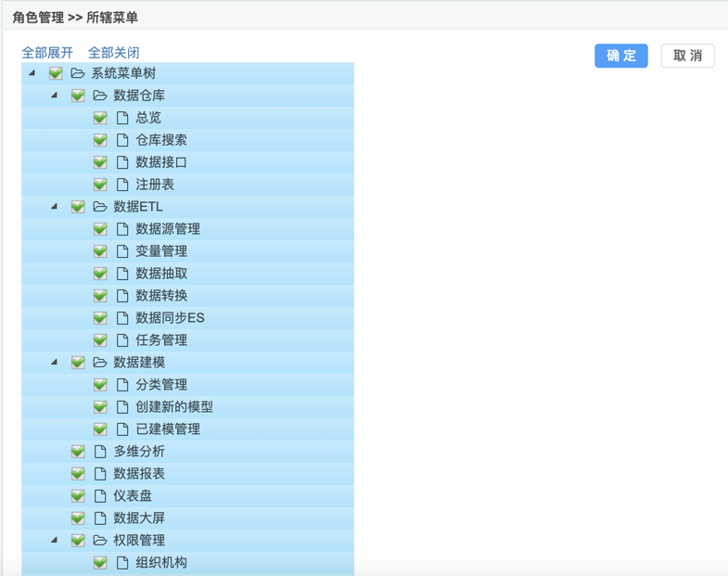Select the 创建新的模型 tree entry

click(174, 407)
